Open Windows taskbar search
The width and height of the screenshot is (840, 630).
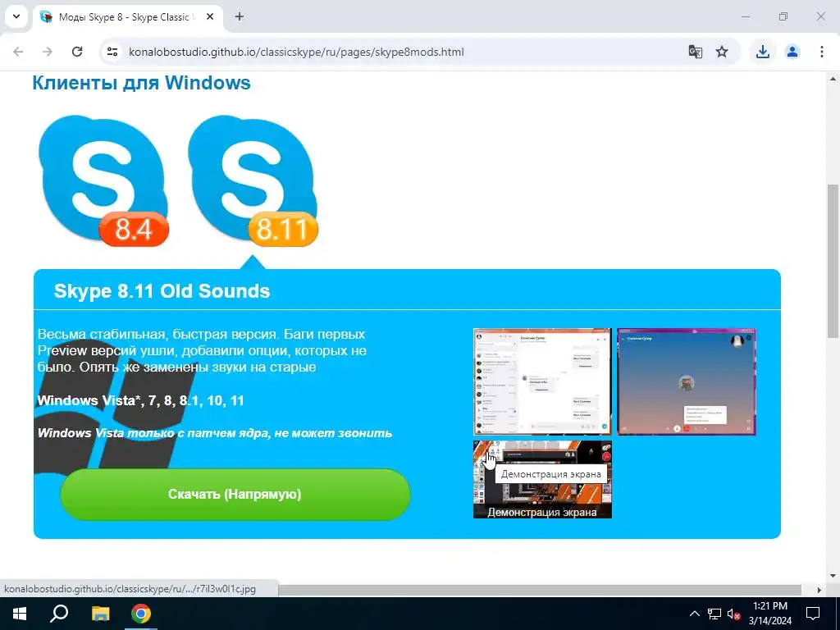(x=59, y=614)
